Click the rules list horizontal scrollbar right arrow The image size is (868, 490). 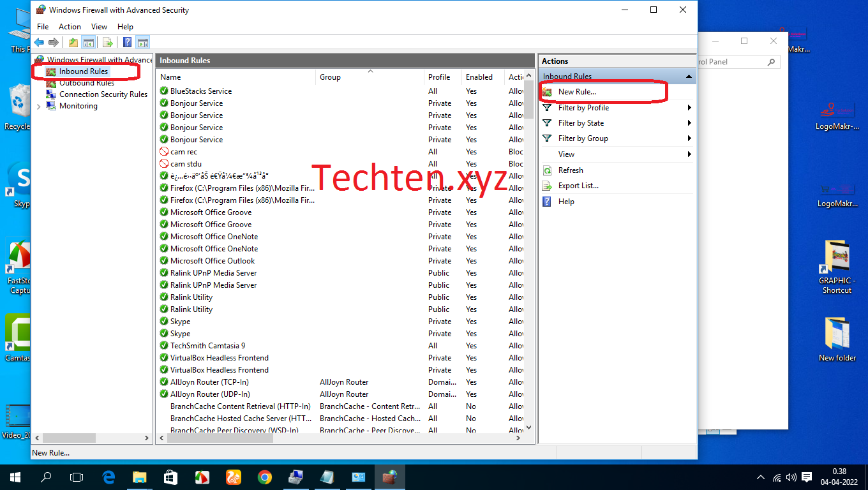(518, 438)
